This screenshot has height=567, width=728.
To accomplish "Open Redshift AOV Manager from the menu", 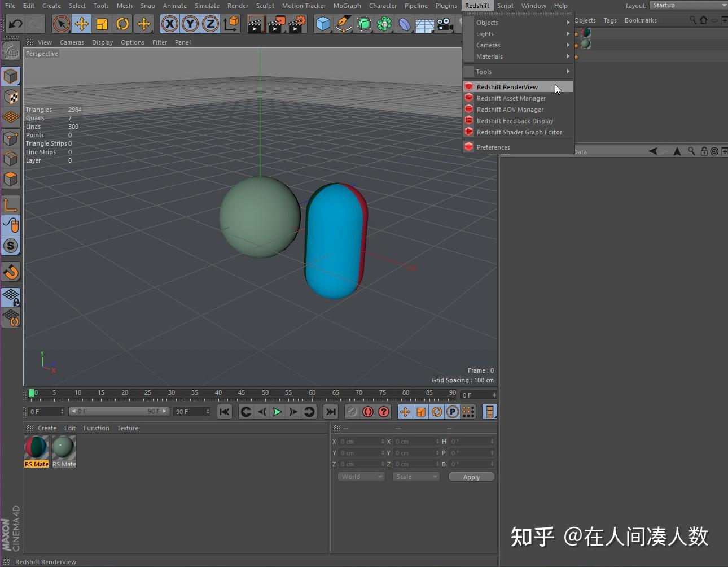I will (x=510, y=109).
